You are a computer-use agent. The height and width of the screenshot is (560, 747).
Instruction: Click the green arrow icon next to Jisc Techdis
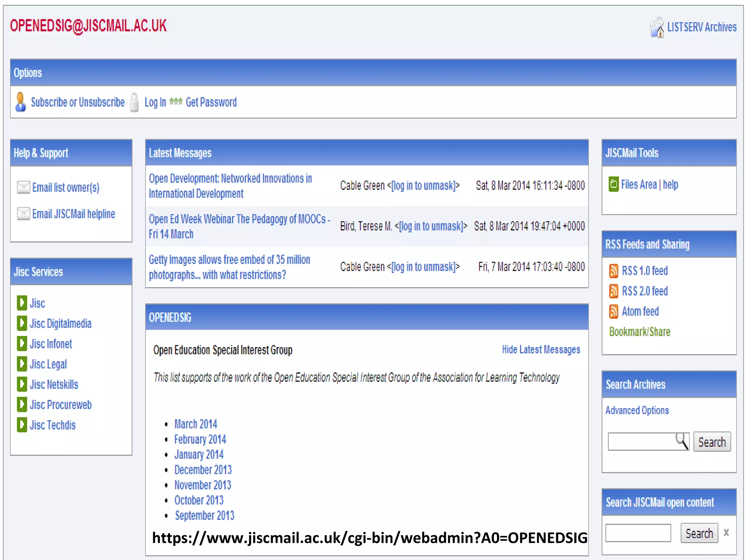(22, 425)
